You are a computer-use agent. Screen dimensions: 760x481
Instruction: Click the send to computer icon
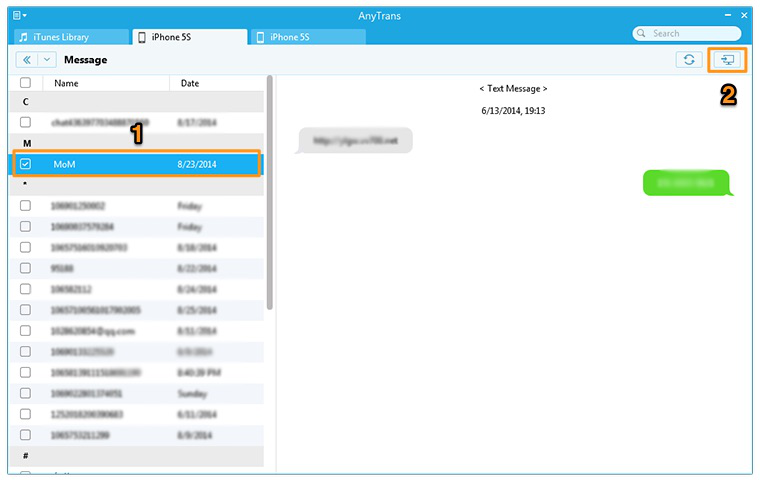click(727, 60)
